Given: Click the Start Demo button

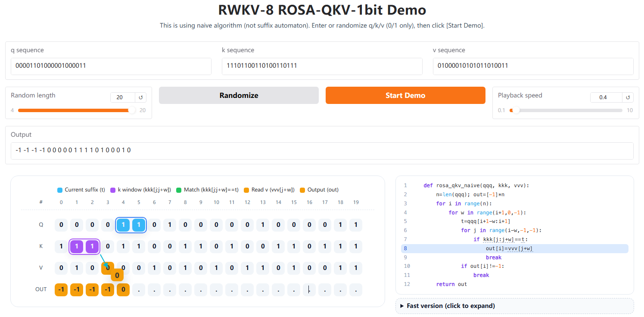Looking at the screenshot, I should [405, 95].
